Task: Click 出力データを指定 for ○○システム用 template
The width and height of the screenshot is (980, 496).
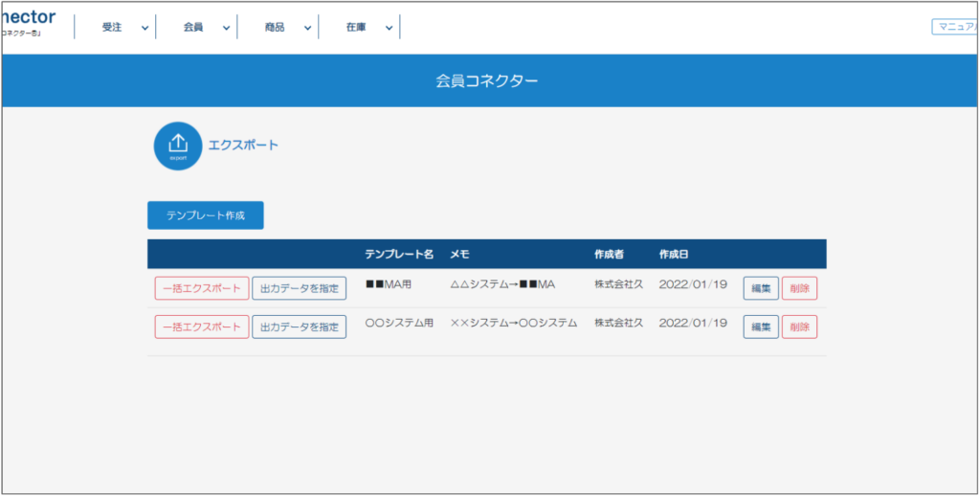Action: pyautogui.click(x=300, y=327)
